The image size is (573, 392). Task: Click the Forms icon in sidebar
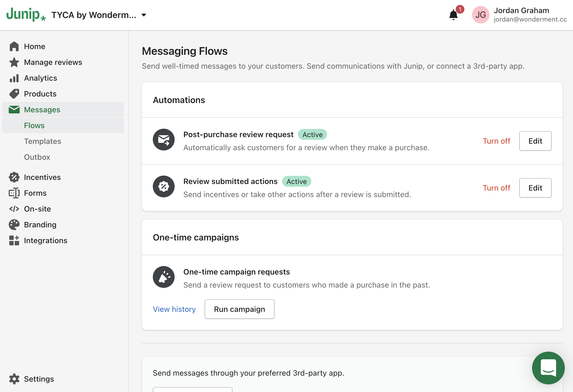pos(14,193)
